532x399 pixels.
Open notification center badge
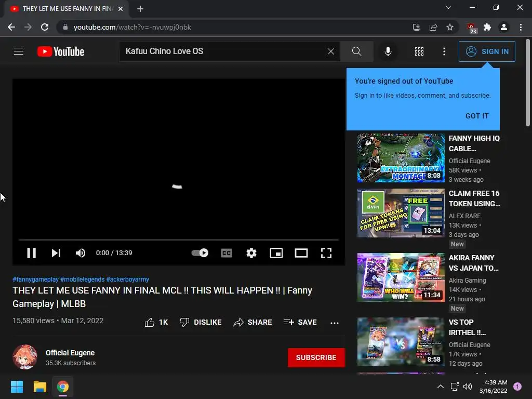click(517, 387)
